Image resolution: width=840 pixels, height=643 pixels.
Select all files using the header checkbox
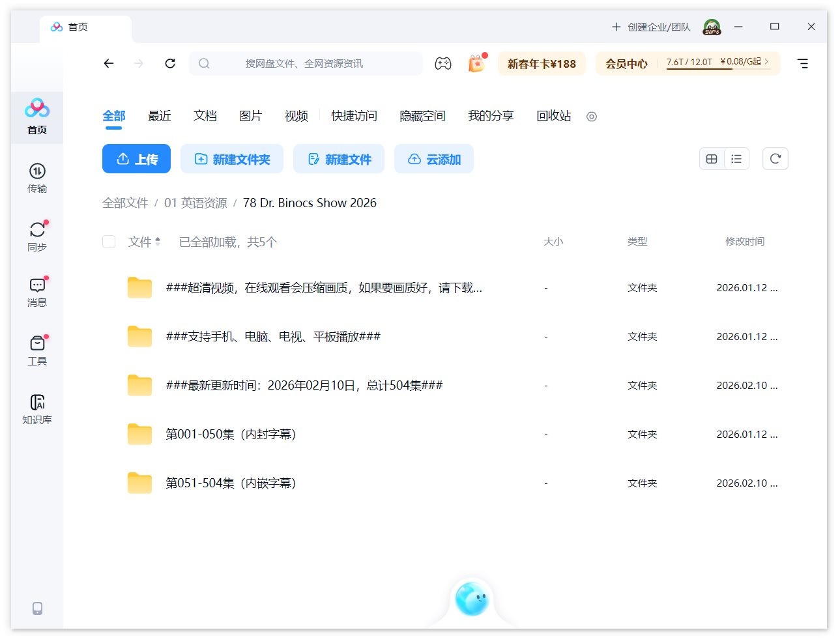pyautogui.click(x=109, y=241)
